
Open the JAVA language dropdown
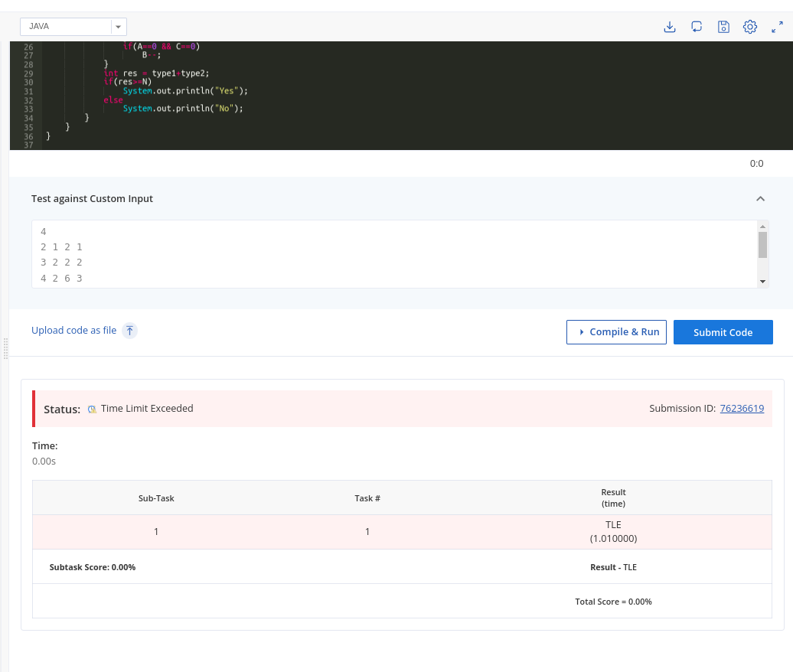click(x=73, y=26)
